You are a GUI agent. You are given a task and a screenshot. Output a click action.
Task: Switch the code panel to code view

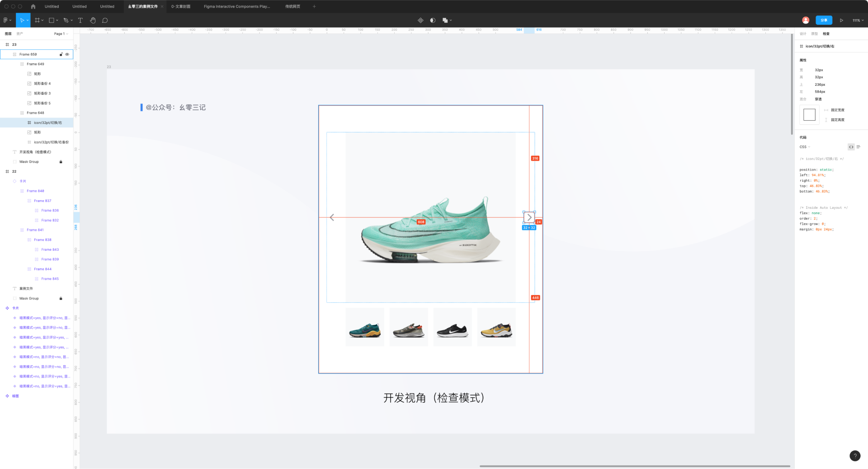coord(851,147)
